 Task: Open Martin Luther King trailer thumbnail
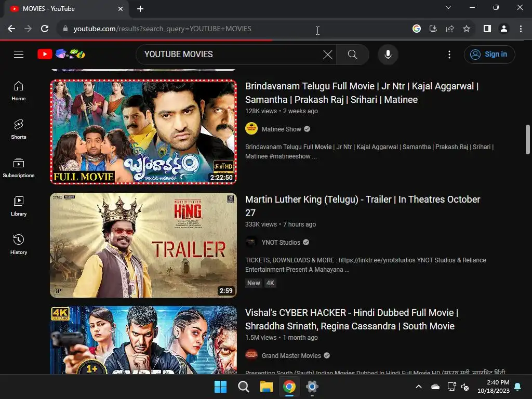[143, 245]
